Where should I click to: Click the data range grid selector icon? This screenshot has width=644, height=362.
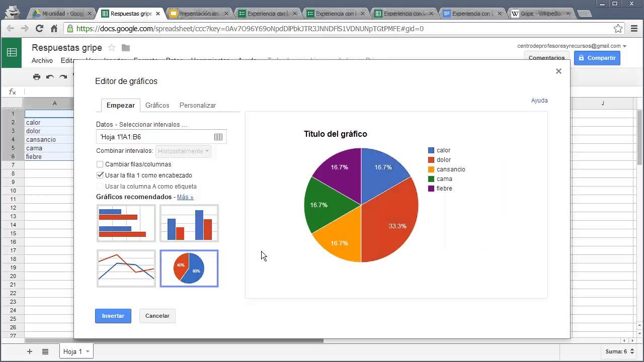click(x=218, y=137)
